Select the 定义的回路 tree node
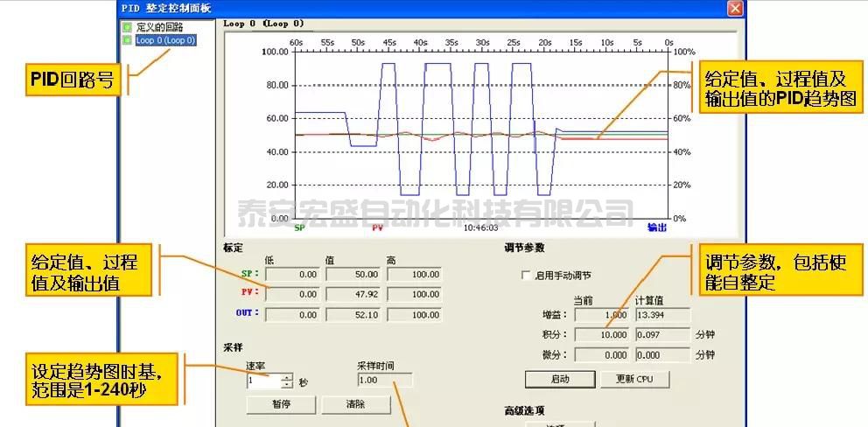The width and height of the screenshot is (868, 427). (x=159, y=27)
